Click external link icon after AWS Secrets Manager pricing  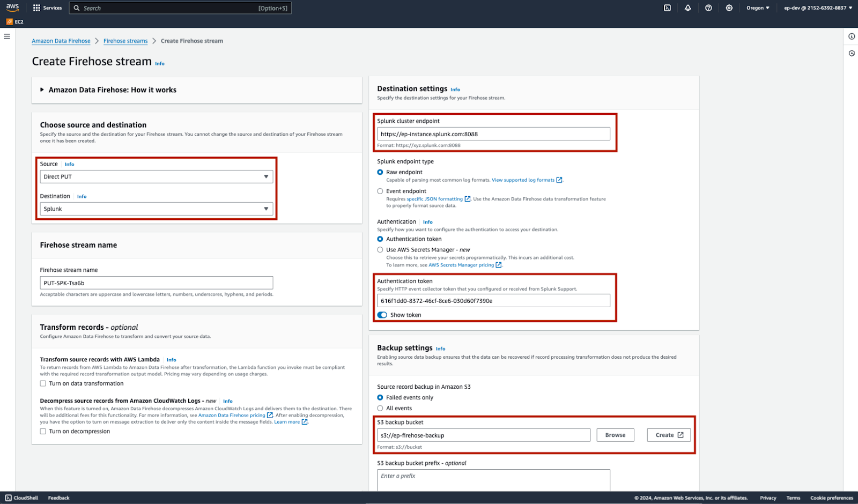[499, 265]
